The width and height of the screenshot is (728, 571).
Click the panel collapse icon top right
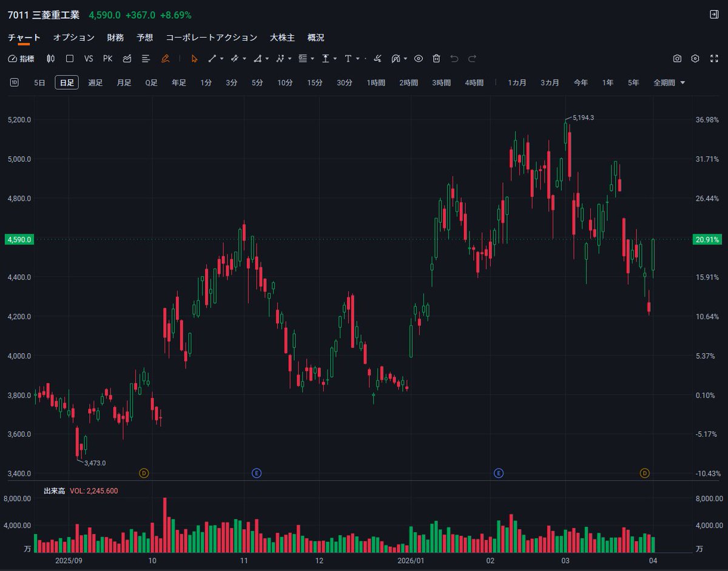pyautogui.click(x=713, y=14)
